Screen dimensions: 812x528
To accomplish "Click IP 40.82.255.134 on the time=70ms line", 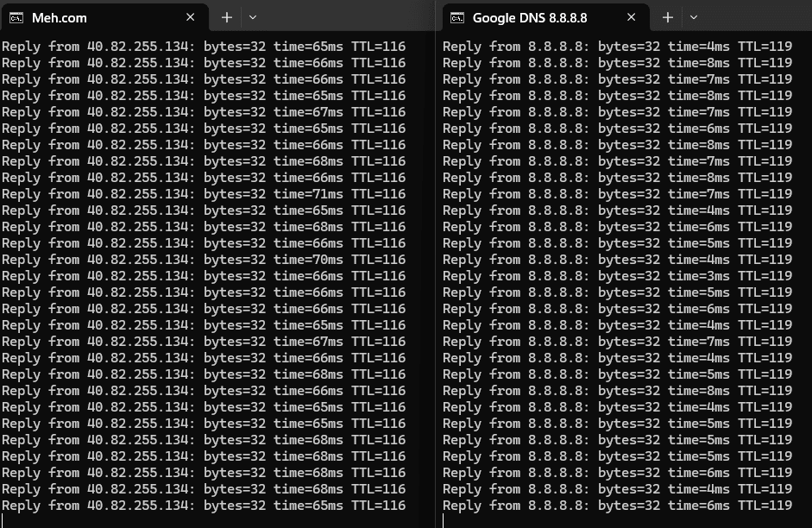I will (138, 260).
